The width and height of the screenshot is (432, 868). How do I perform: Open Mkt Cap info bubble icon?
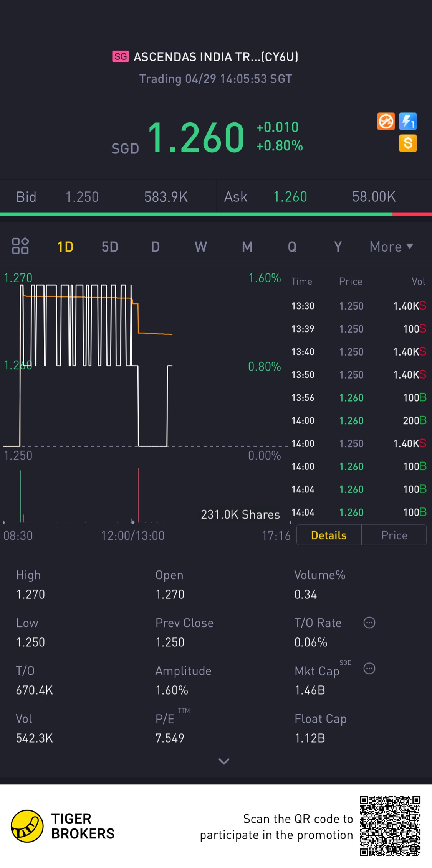point(369,669)
